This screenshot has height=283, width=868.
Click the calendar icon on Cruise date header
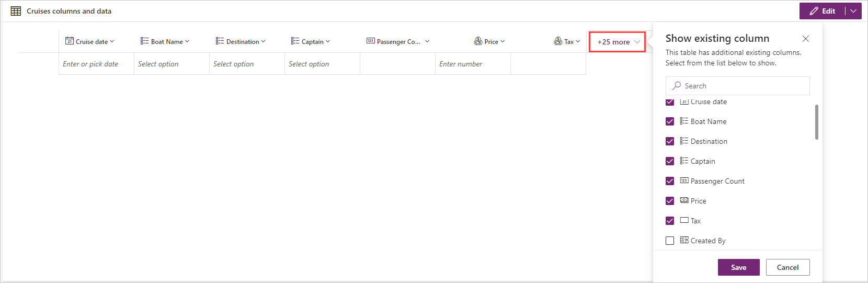[x=69, y=41]
